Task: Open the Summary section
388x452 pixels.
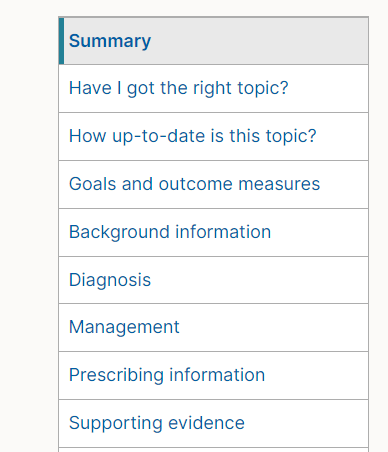Action: tap(110, 41)
